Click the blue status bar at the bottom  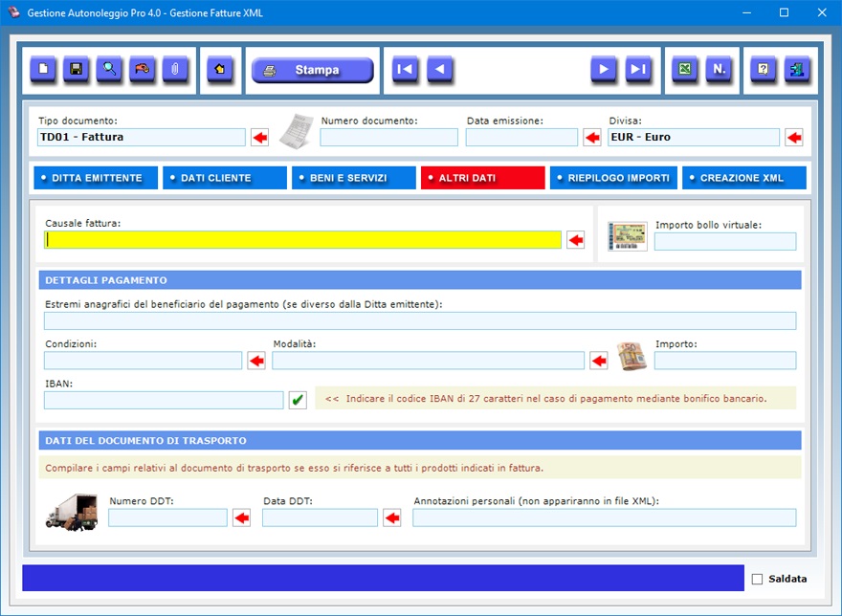coord(384,578)
